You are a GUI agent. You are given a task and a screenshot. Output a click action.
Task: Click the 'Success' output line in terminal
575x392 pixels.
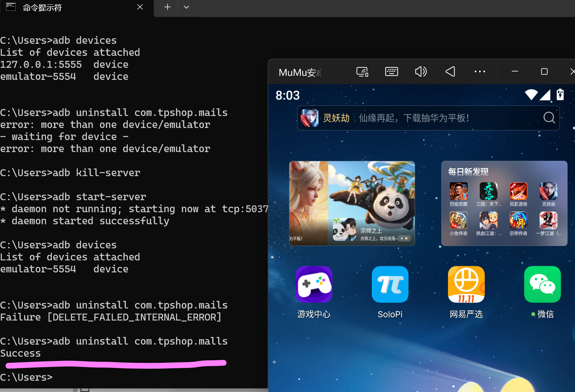(x=20, y=353)
